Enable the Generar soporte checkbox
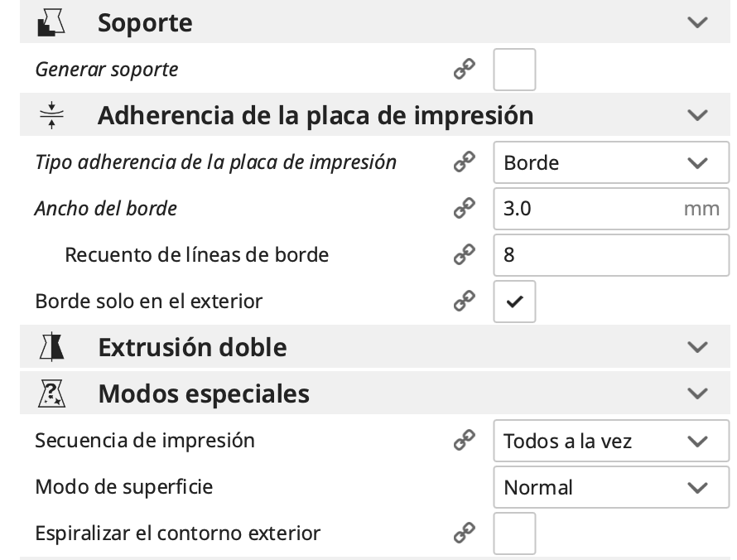The width and height of the screenshot is (737, 560). (x=514, y=70)
